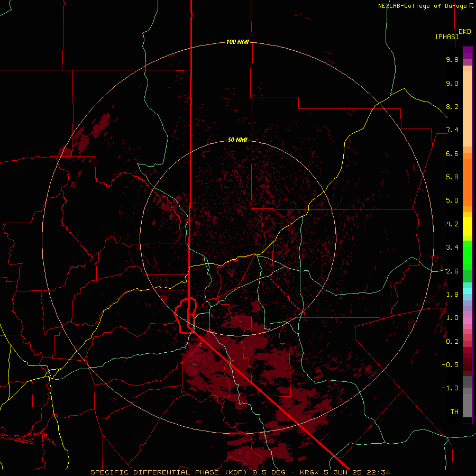Click the -0.5 scale value
476x476 pixels.
tap(450, 365)
